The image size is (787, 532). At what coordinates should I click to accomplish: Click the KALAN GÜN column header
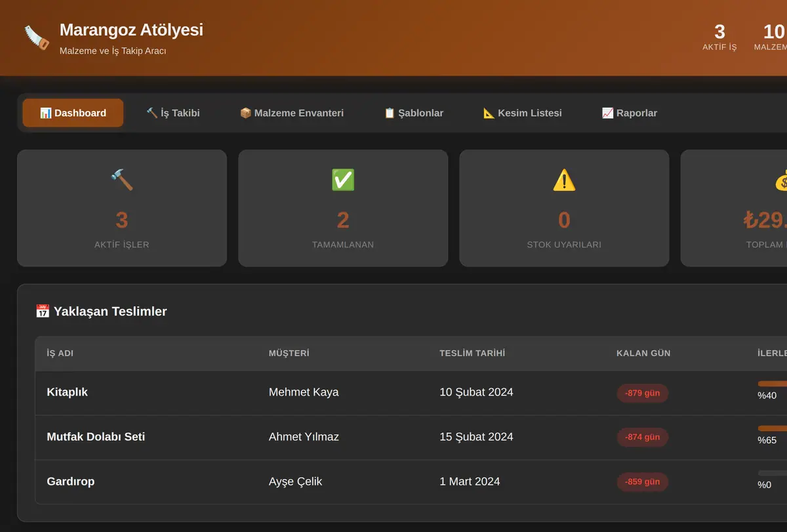[643, 353]
